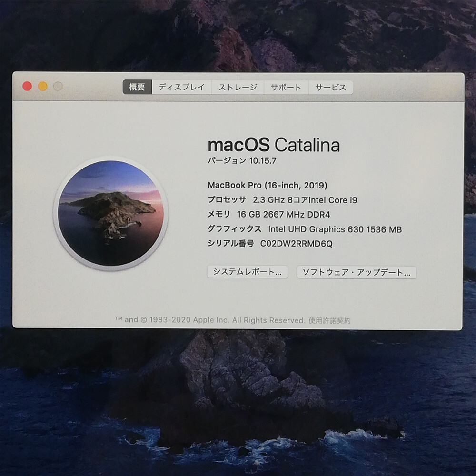Open the 使用許諾契約 link
This screenshot has height=476, width=476.
point(330,320)
